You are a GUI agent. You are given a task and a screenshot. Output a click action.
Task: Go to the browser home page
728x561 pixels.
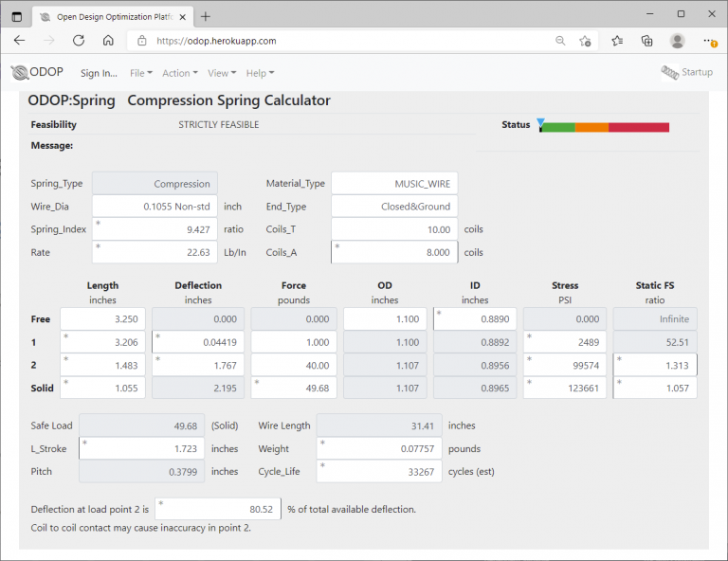point(108,41)
